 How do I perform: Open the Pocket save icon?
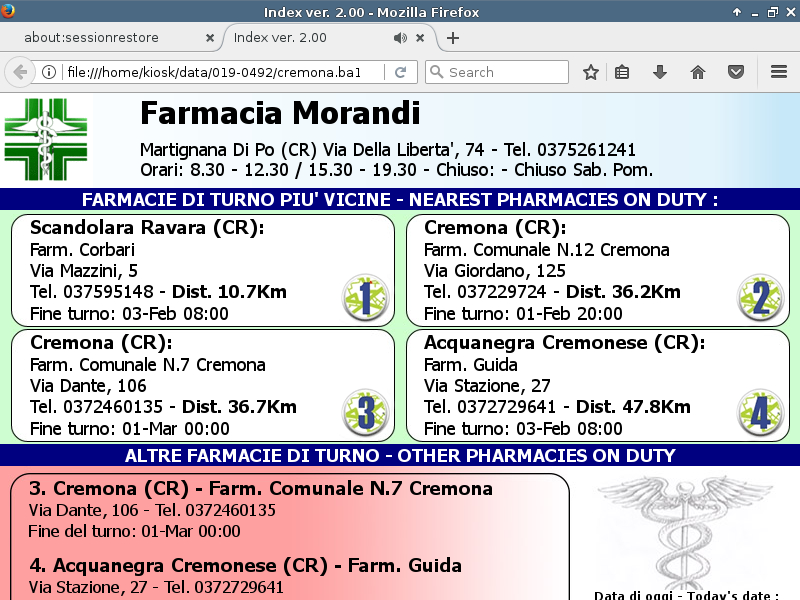(735, 72)
